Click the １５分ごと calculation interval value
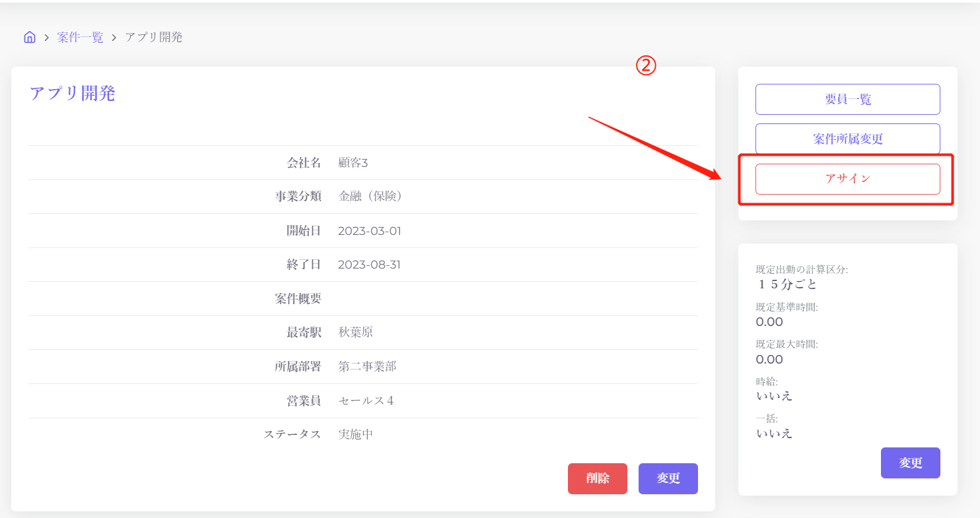The image size is (980, 518). 787,284
